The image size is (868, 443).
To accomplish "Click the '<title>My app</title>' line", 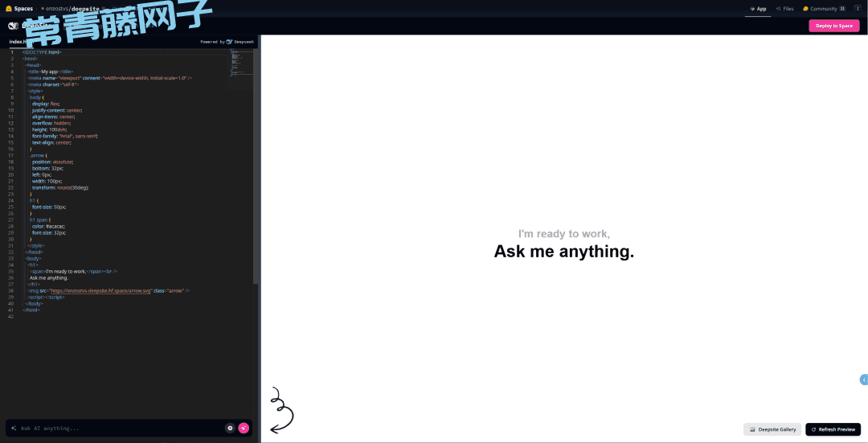I will point(51,72).
